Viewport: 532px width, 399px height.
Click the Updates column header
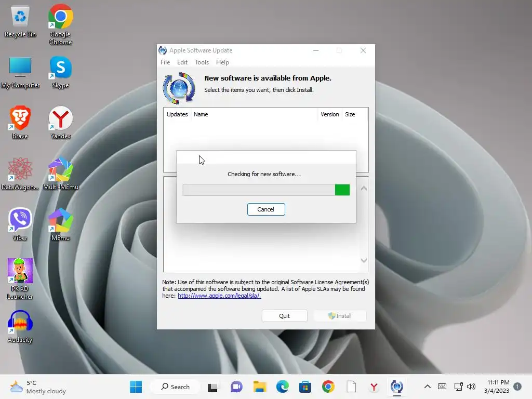(x=177, y=114)
